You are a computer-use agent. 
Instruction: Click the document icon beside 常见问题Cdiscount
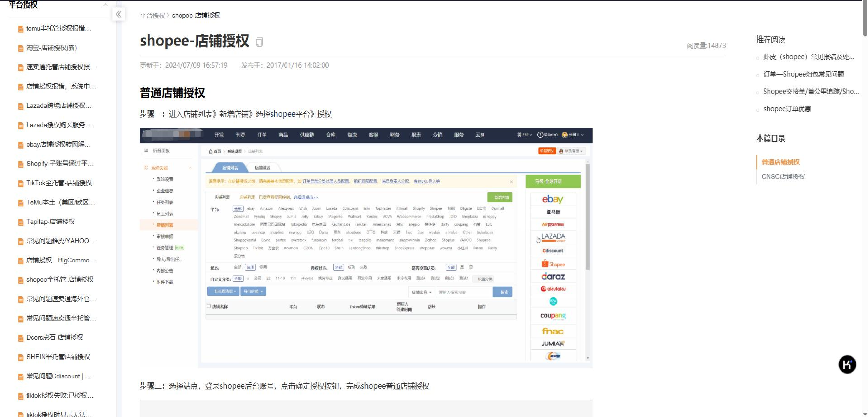21,377
